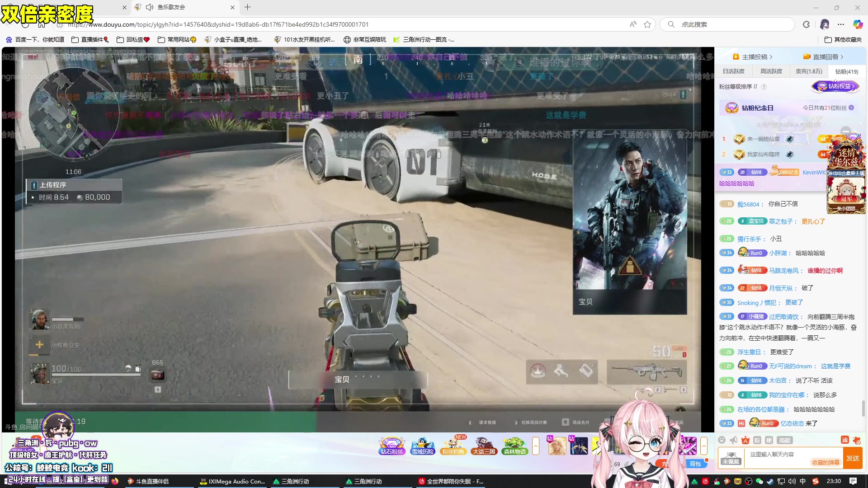Open the 大话三国 activity icon
The image size is (868, 488).
click(484, 446)
